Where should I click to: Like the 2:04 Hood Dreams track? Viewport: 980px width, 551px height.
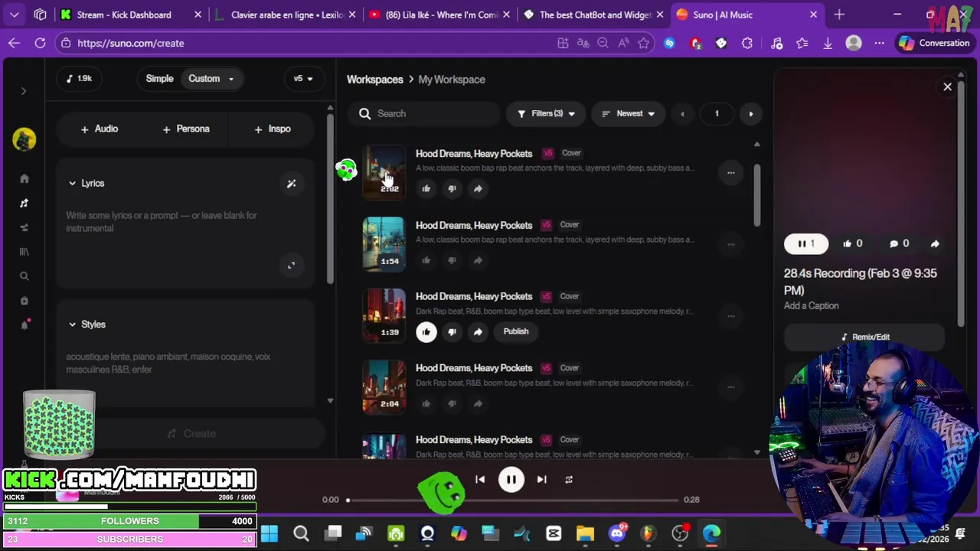pyautogui.click(x=426, y=403)
